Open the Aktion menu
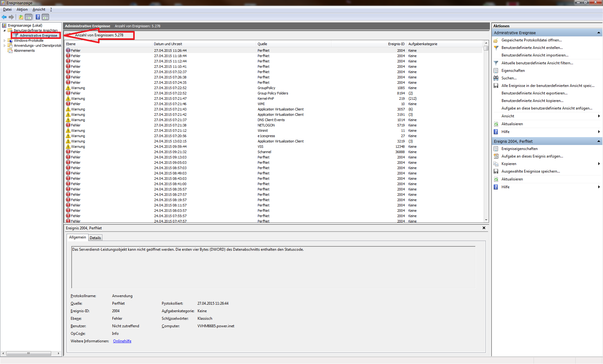The height and width of the screenshot is (364, 603). tap(22, 9)
